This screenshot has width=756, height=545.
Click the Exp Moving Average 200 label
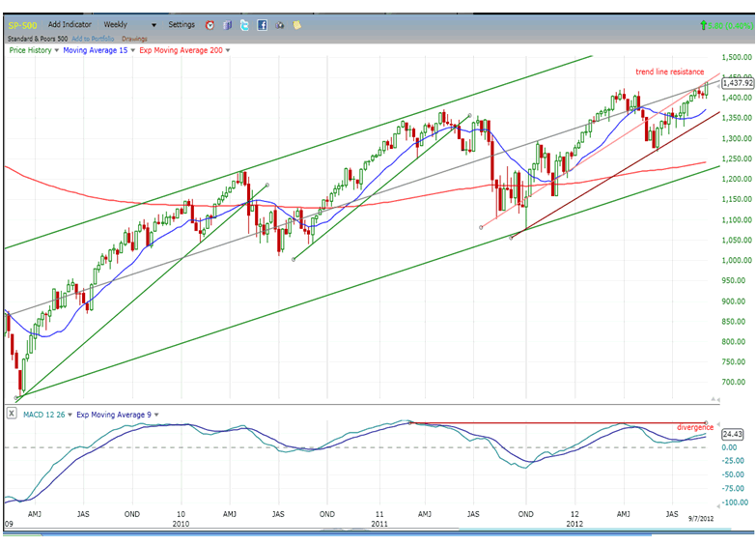(x=182, y=50)
